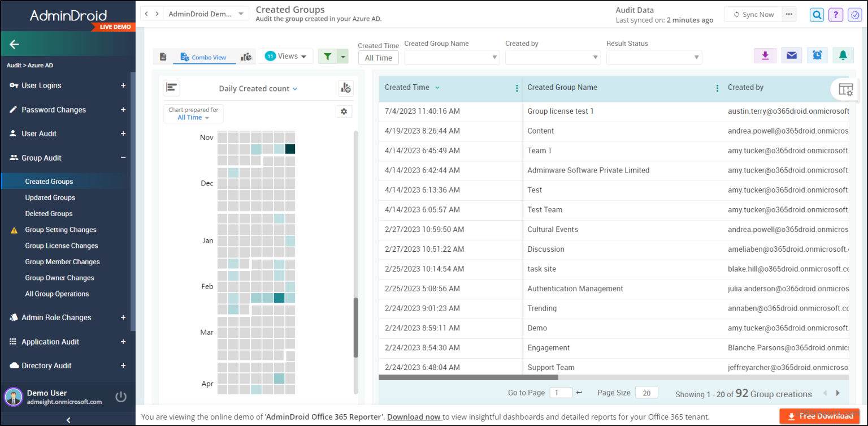The width and height of the screenshot is (868, 426).
Task: Select Group Setting Changes in the sidebar
Action: click(x=60, y=230)
